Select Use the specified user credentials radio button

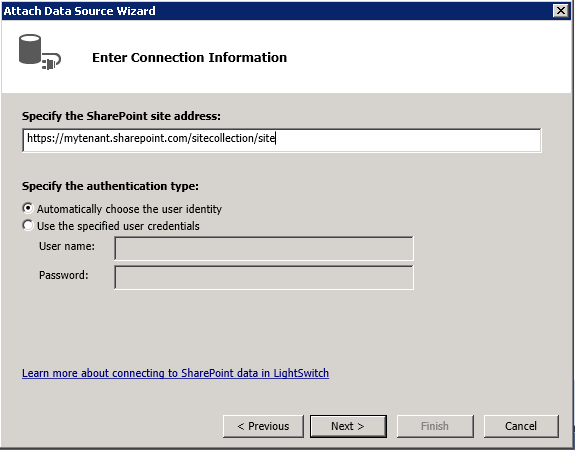pyautogui.click(x=28, y=225)
